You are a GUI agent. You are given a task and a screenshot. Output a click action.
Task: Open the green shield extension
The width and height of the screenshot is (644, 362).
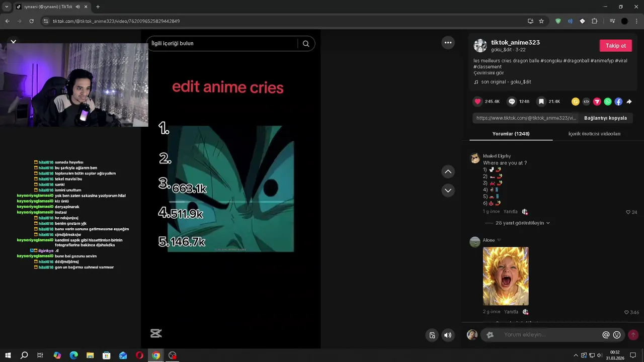(558, 21)
